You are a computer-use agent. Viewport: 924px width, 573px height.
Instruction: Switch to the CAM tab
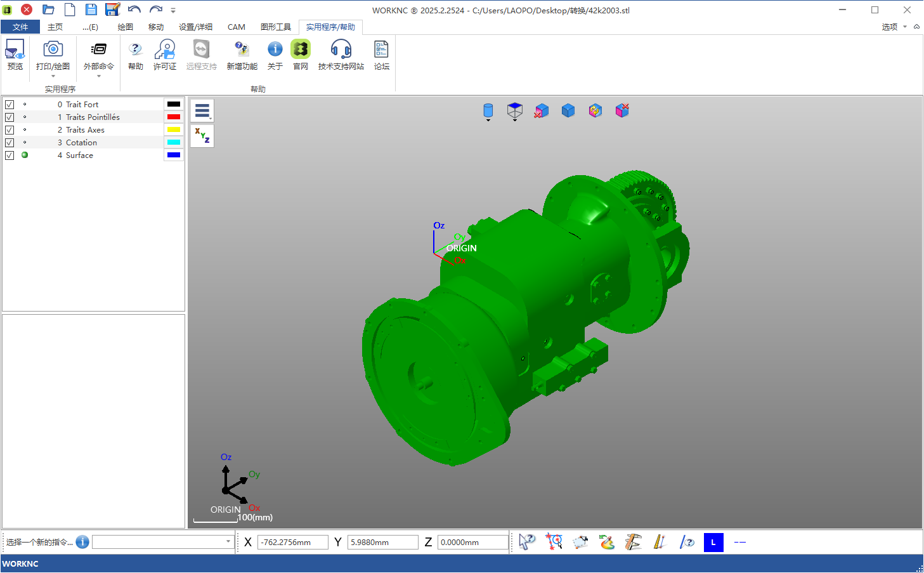pyautogui.click(x=237, y=27)
